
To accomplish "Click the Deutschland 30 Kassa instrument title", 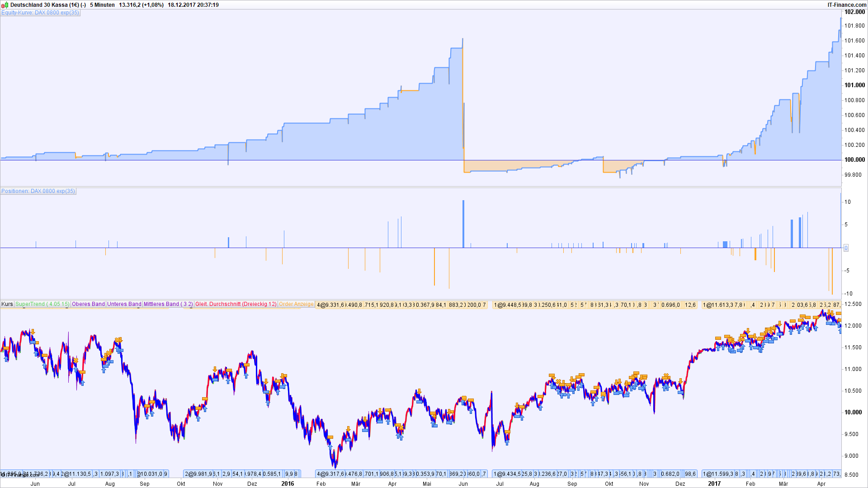I will (44, 5).
